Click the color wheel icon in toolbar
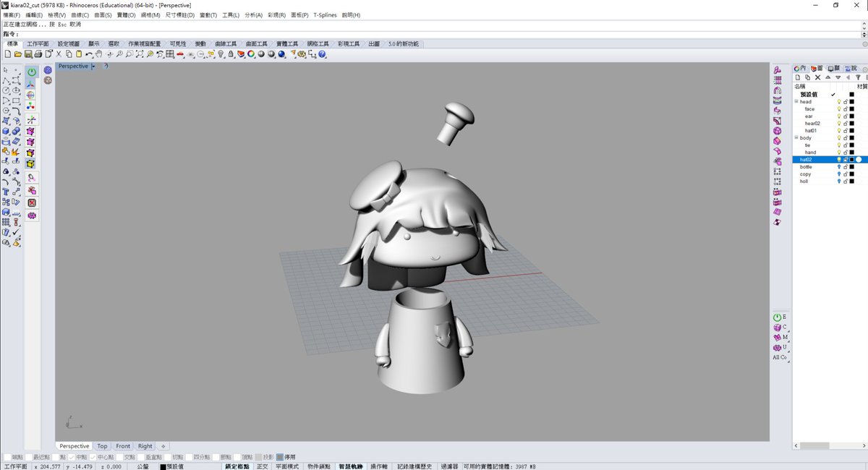This screenshot has height=470, width=868. click(x=251, y=54)
